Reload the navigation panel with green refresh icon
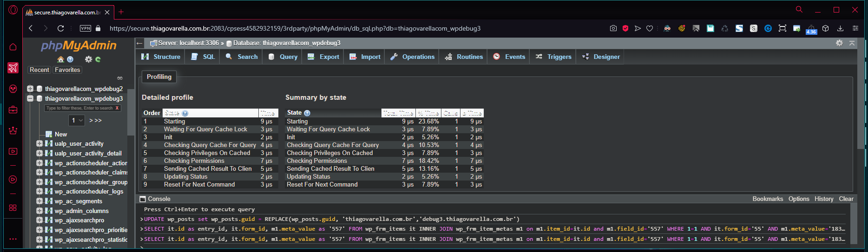The height and width of the screenshot is (252, 868). 98,59
